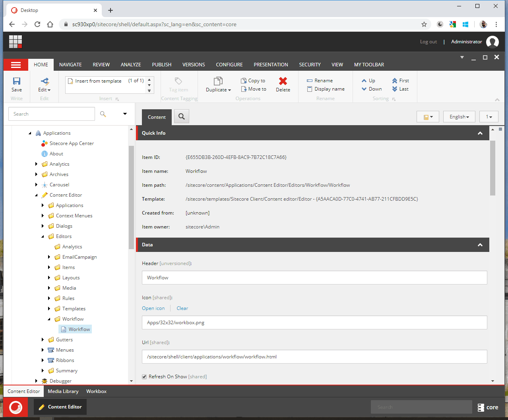Open the English language dropdown
This screenshot has width=508, height=420.
coord(459,117)
